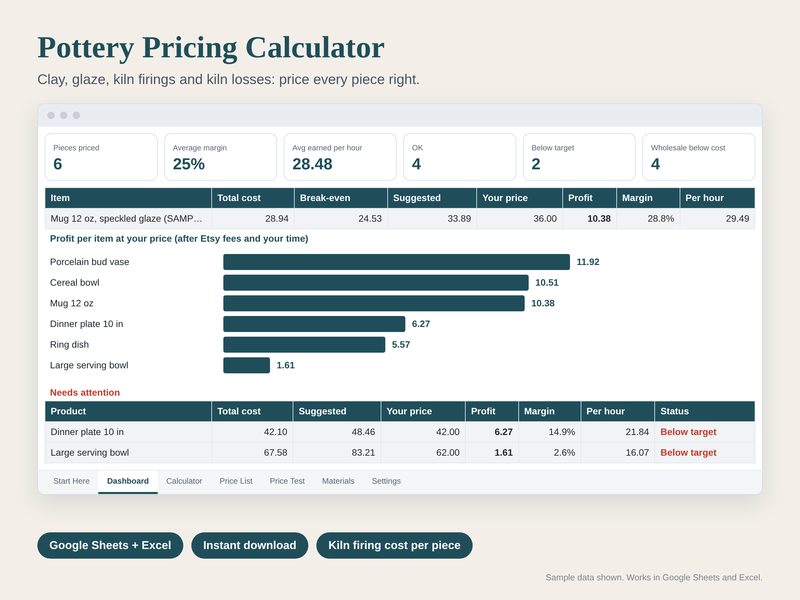Click the Item column header

coord(128,198)
